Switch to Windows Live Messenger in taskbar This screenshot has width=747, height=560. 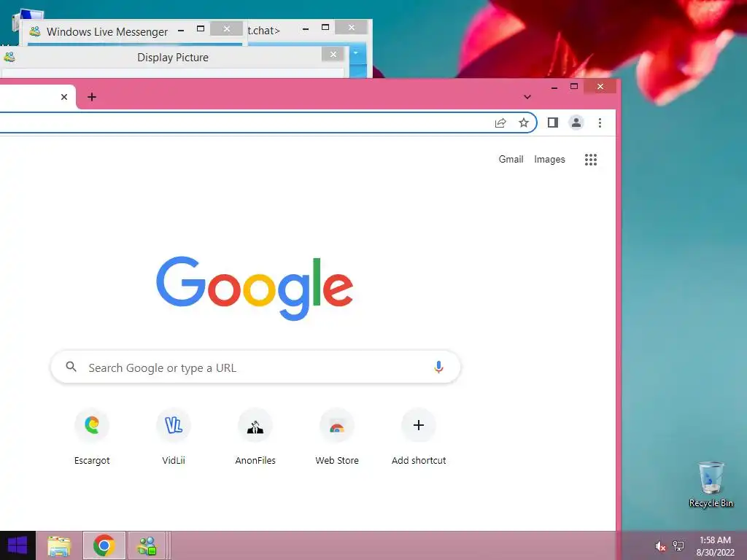tap(147, 545)
